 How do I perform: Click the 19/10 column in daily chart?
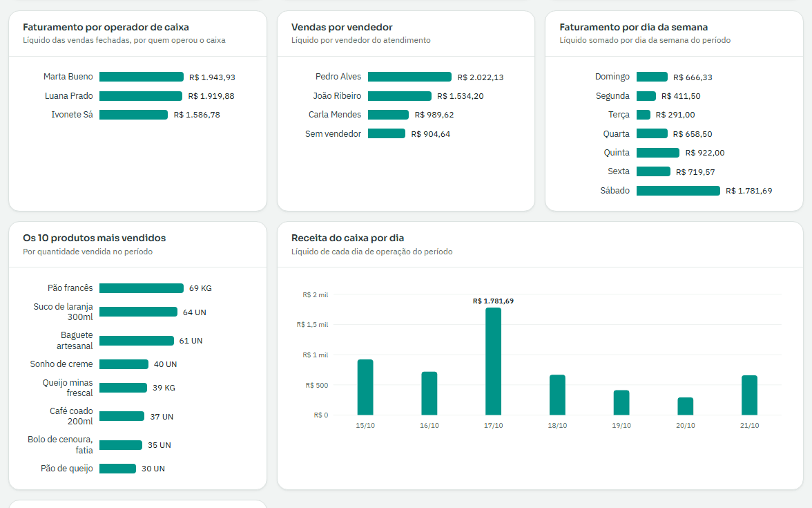coord(621,403)
